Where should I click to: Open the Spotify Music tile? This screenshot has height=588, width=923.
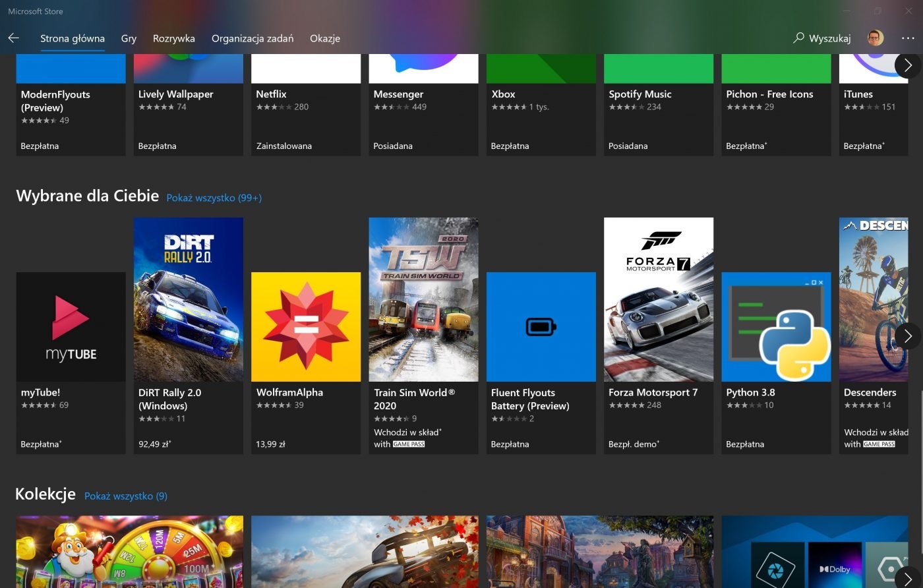coord(659,105)
